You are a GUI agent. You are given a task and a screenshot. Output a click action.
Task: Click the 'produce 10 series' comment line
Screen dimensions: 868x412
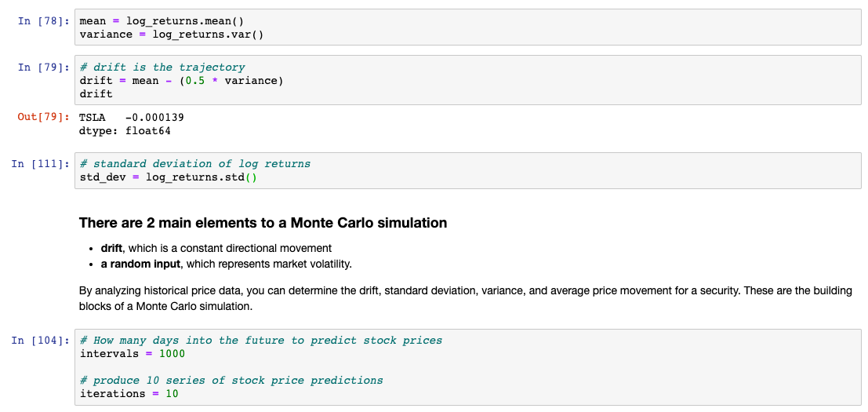point(231,381)
